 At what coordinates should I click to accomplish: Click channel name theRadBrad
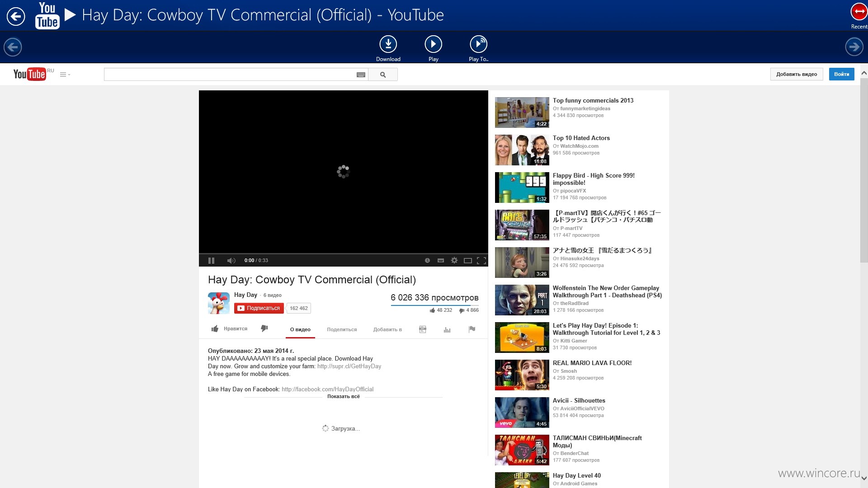tap(574, 303)
